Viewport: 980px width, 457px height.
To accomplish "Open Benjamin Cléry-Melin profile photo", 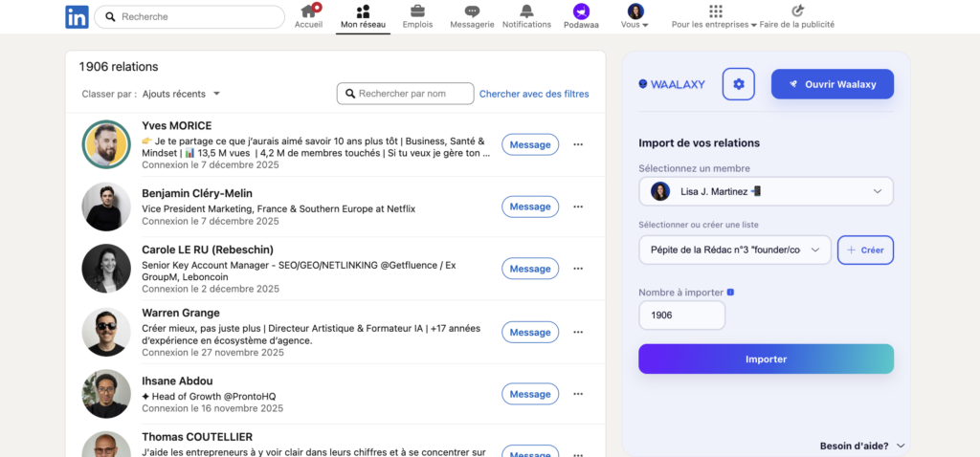I will click(x=106, y=207).
